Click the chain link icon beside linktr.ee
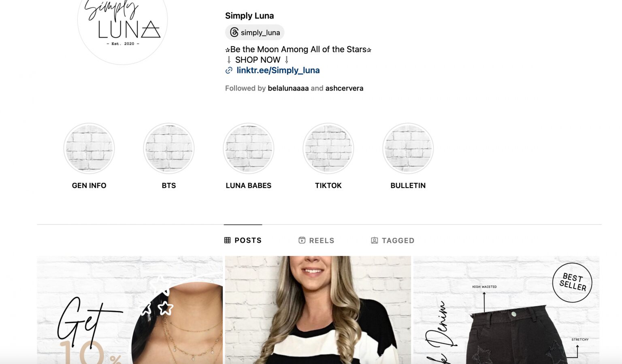622x364 pixels. pyautogui.click(x=229, y=70)
